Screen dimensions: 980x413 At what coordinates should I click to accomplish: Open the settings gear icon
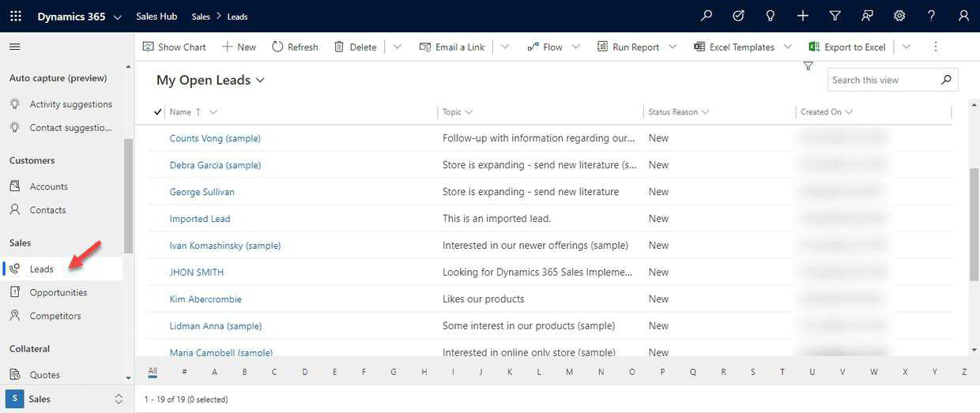(899, 16)
